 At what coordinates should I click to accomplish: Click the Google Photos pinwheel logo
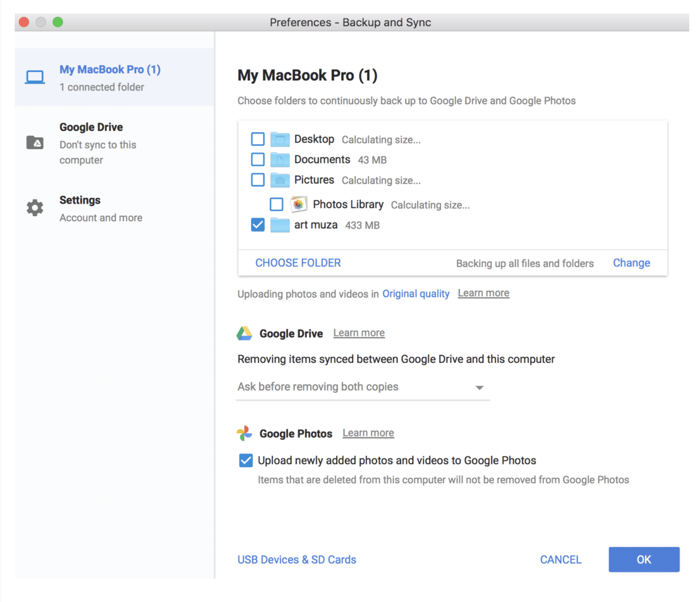click(x=244, y=433)
